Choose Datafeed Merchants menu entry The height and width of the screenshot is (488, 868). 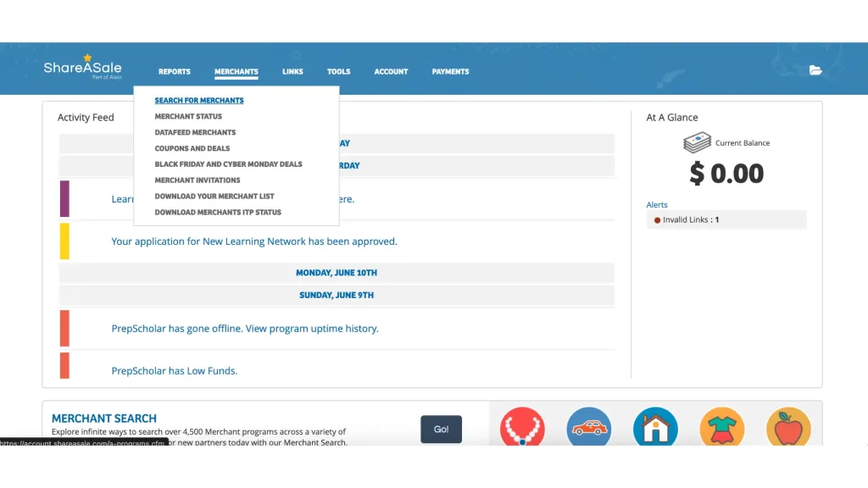[196, 132]
